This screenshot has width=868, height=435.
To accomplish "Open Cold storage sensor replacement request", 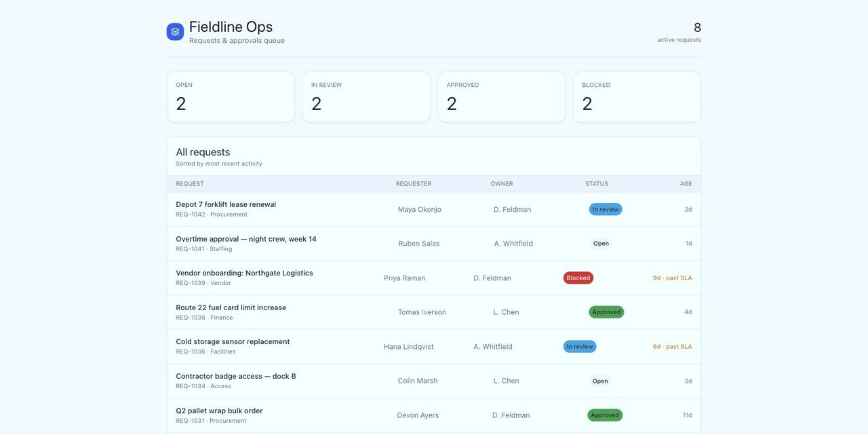I will (434, 346).
